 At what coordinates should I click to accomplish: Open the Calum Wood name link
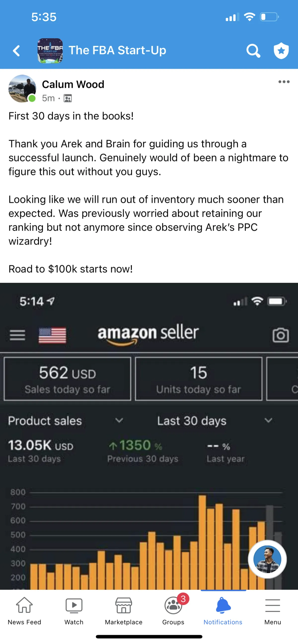pos(73,85)
